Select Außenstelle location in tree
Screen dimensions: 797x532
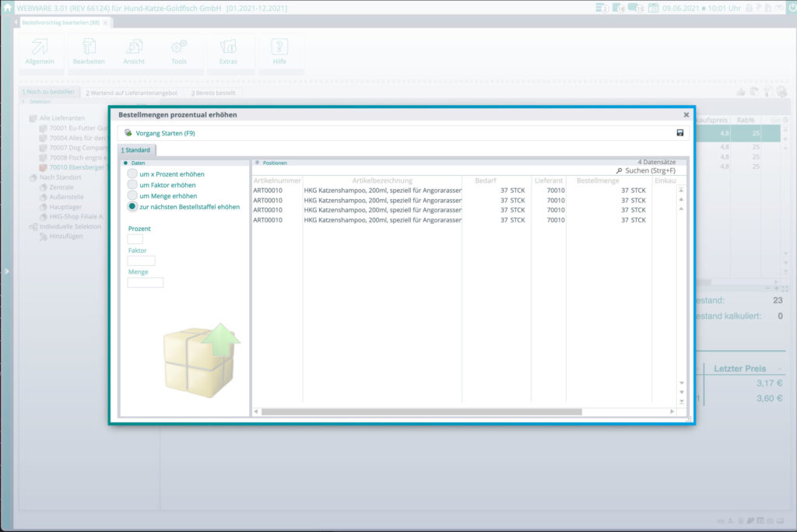coord(67,197)
